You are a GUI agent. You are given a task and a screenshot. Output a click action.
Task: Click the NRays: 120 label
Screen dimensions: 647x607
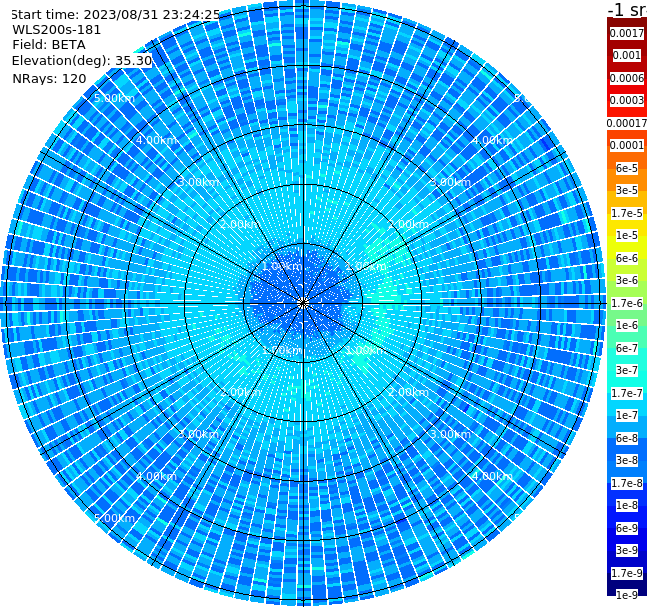[49, 78]
